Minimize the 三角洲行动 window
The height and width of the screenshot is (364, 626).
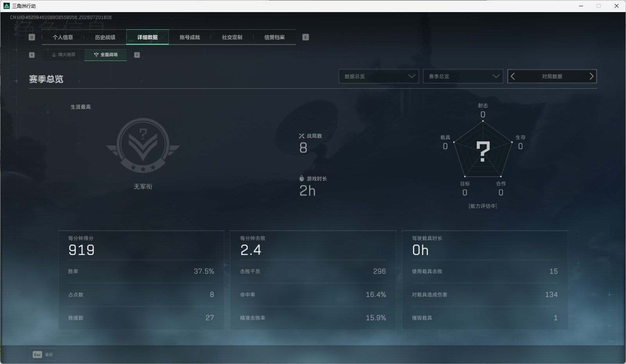581,6
